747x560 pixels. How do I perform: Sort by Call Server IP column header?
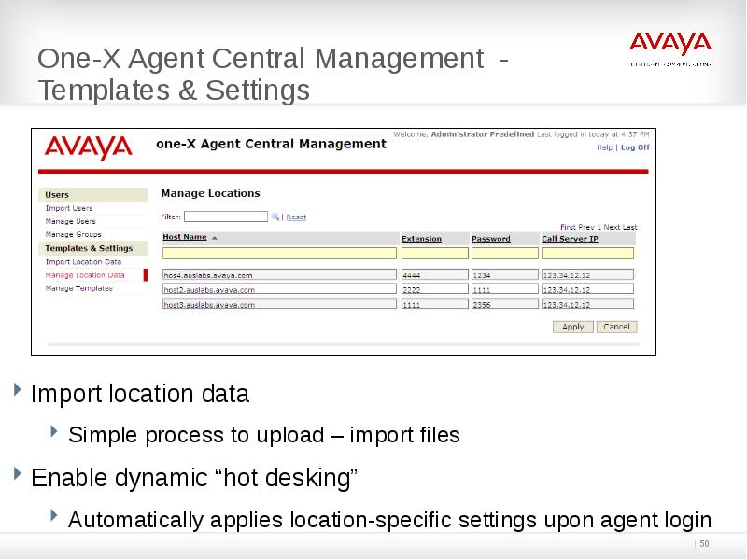coord(570,239)
